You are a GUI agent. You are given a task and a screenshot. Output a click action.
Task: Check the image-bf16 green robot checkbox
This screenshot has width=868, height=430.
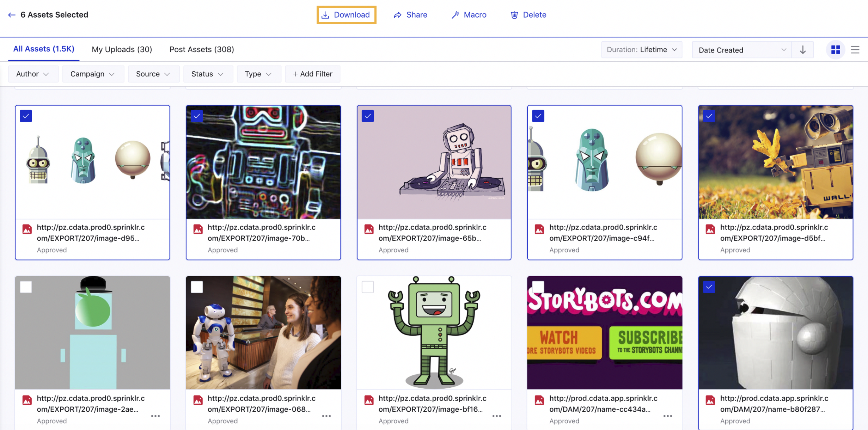tap(368, 287)
